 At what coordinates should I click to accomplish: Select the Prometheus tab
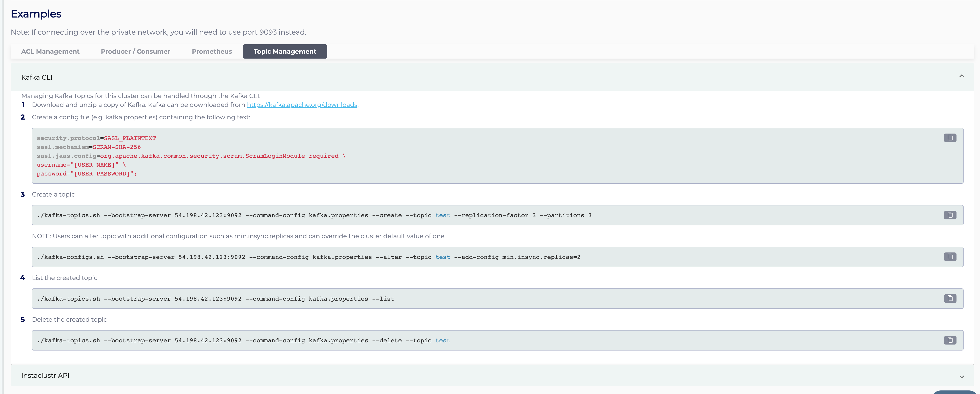point(212,51)
